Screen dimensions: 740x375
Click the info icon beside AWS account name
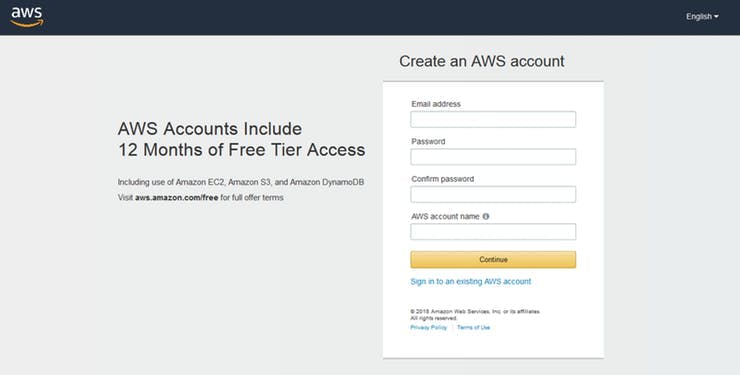pyautogui.click(x=486, y=217)
